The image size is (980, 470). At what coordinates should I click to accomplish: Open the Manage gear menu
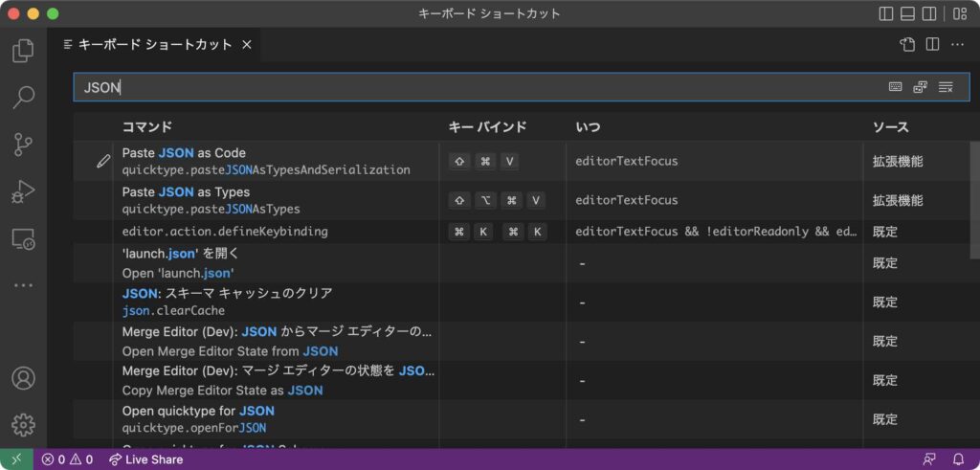(x=23, y=424)
